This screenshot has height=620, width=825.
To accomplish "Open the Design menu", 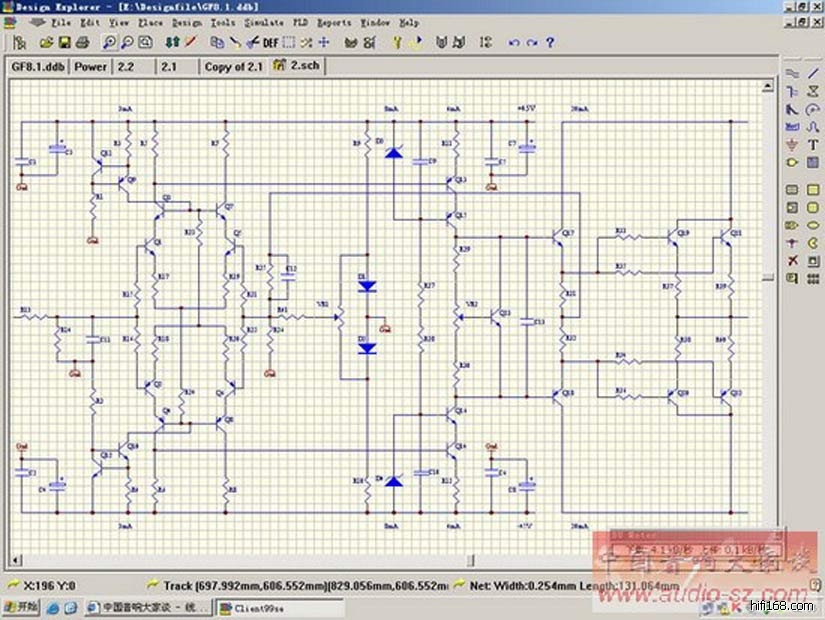I will pos(186,22).
